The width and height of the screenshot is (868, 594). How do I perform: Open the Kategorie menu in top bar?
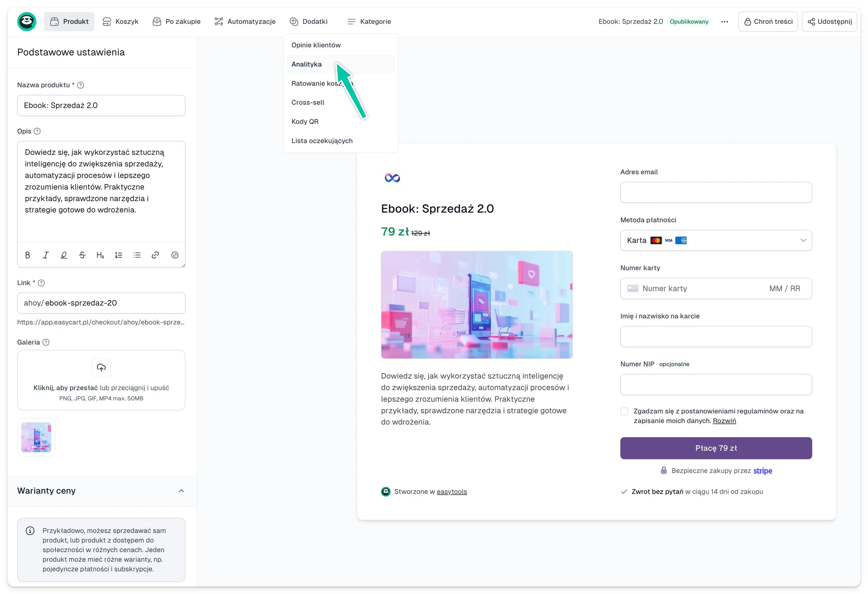[x=369, y=22]
